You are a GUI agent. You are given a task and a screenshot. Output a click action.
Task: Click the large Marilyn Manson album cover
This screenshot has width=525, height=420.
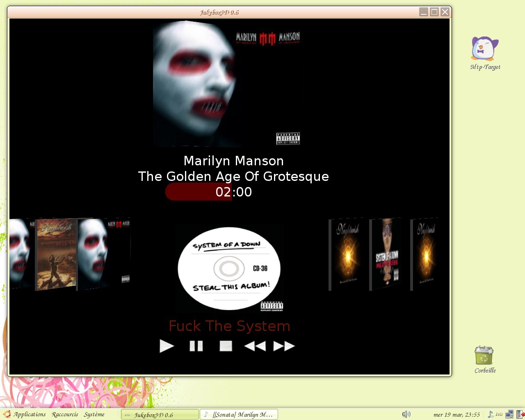[x=228, y=84]
